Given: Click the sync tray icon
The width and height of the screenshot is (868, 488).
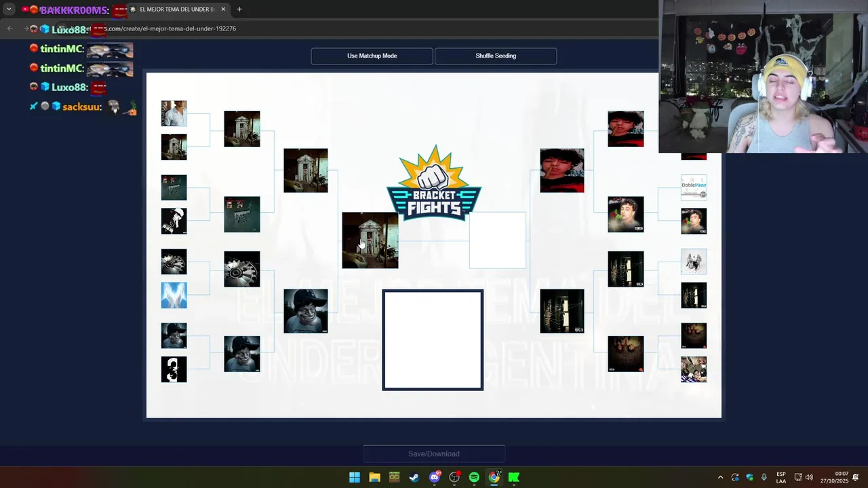Looking at the screenshot, I should [x=735, y=477].
